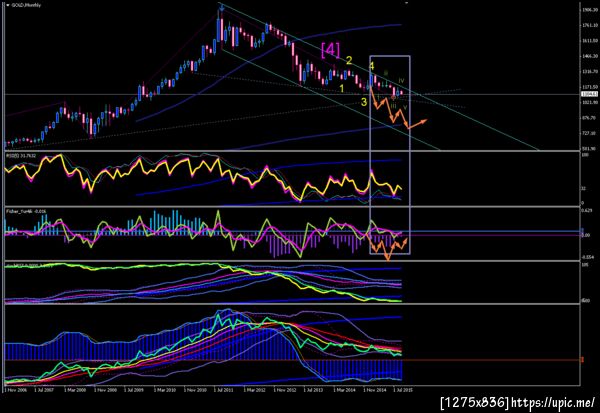This screenshot has width=600, height=413.
Task: Click the Fisher_Yur4ik indicator label
Action: click(x=26, y=211)
